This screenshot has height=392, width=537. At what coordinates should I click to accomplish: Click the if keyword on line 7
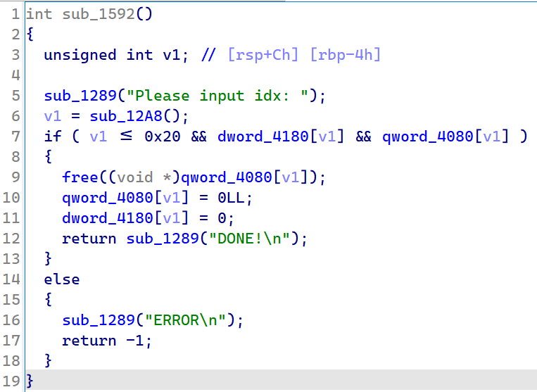[x=52, y=137]
